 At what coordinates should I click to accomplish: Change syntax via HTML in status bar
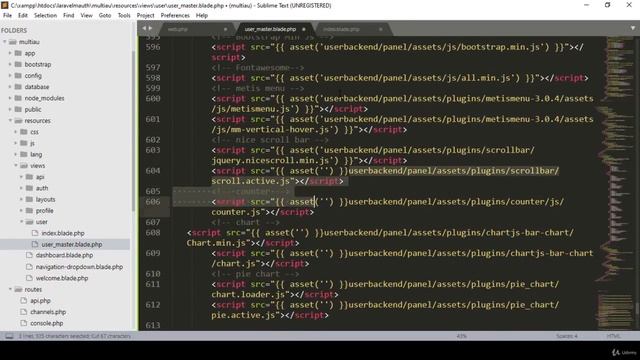coord(613,336)
